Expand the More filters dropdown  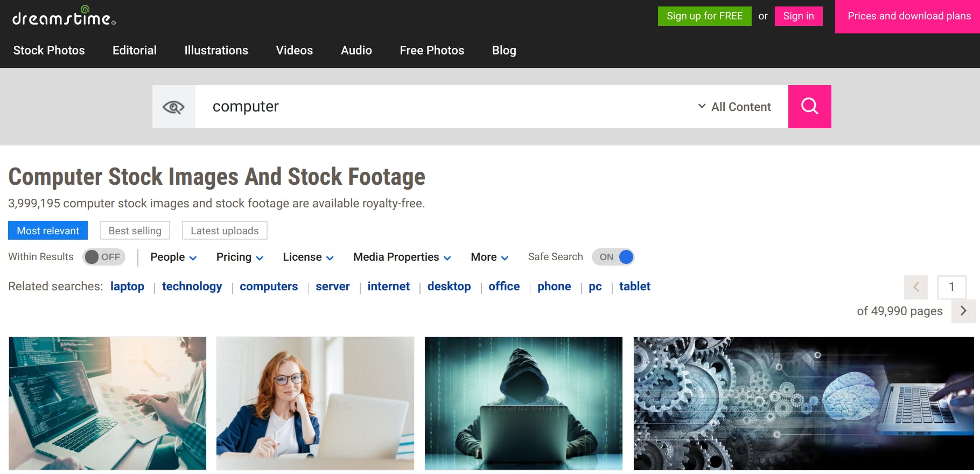[489, 257]
